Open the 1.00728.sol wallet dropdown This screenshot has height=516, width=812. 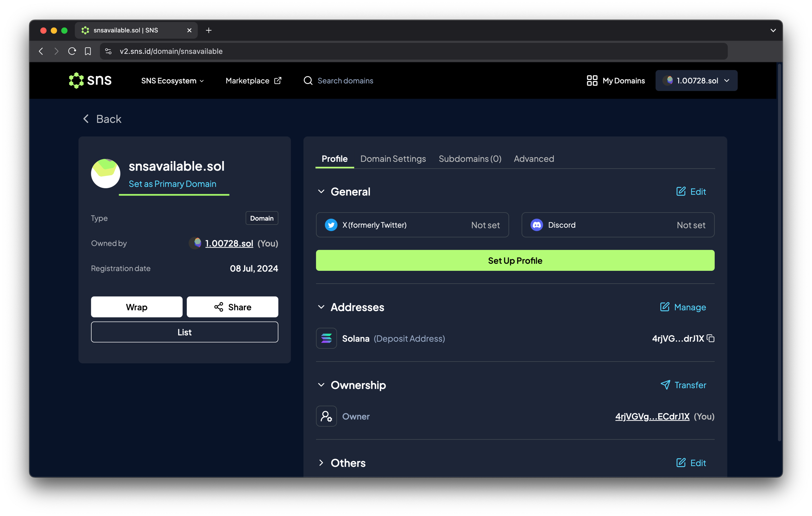point(696,81)
